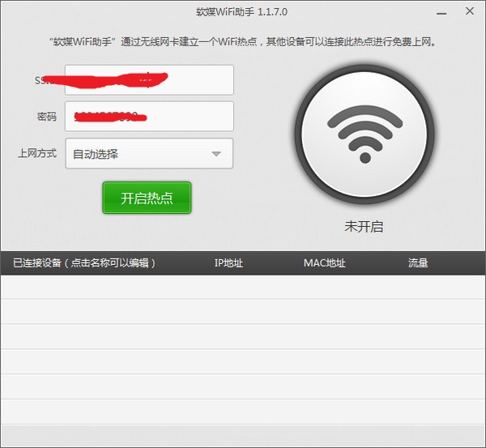
Task: Click the 开启热点 green button
Action: [147, 198]
